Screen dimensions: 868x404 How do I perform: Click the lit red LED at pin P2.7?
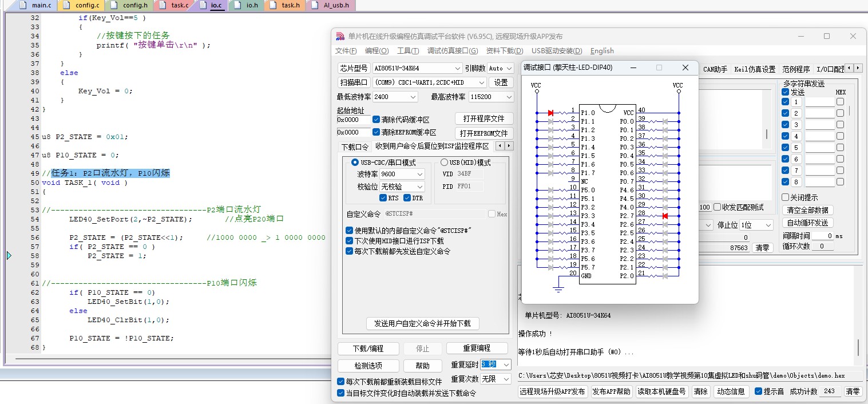pos(665,216)
